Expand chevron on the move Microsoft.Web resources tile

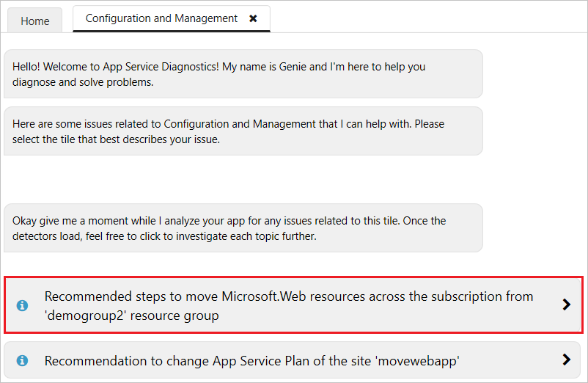coord(566,304)
